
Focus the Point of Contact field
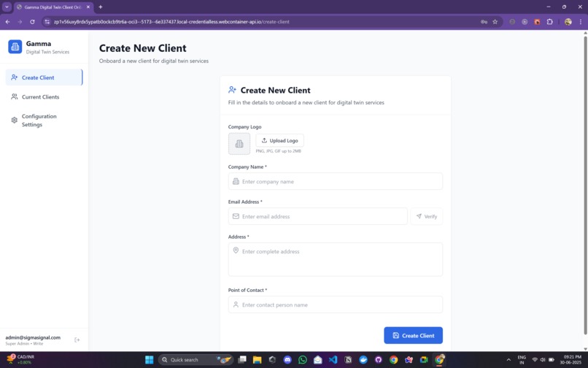tap(336, 304)
